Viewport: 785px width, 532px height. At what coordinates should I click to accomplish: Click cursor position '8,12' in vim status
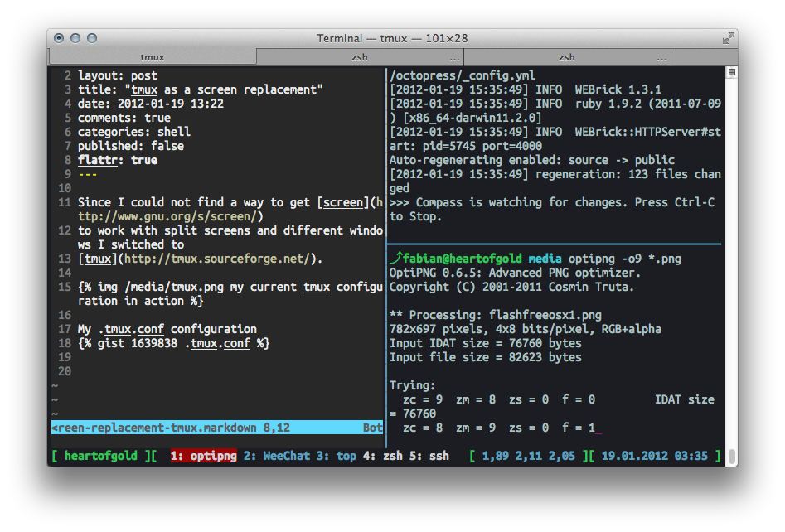[276, 428]
